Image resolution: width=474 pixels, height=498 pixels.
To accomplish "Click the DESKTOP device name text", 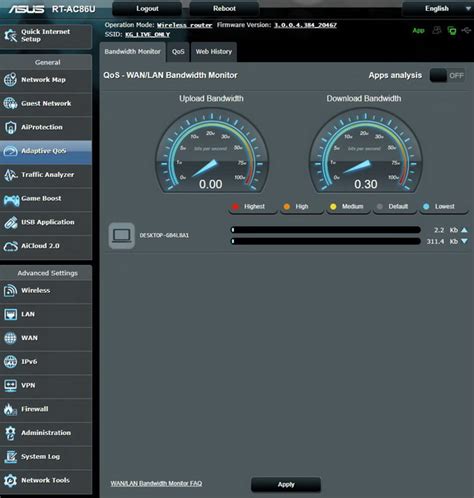I will (x=164, y=236).
